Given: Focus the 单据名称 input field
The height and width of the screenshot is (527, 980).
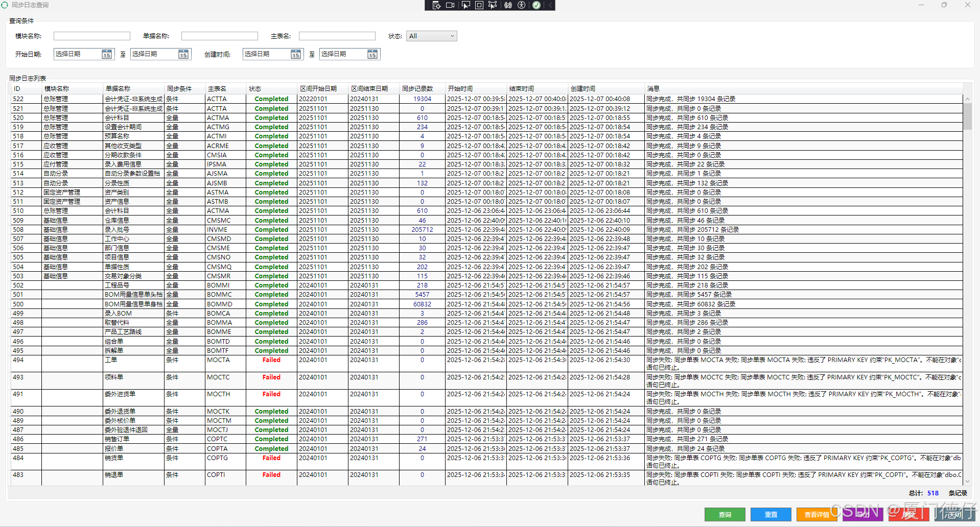Looking at the screenshot, I should coord(220,36).
